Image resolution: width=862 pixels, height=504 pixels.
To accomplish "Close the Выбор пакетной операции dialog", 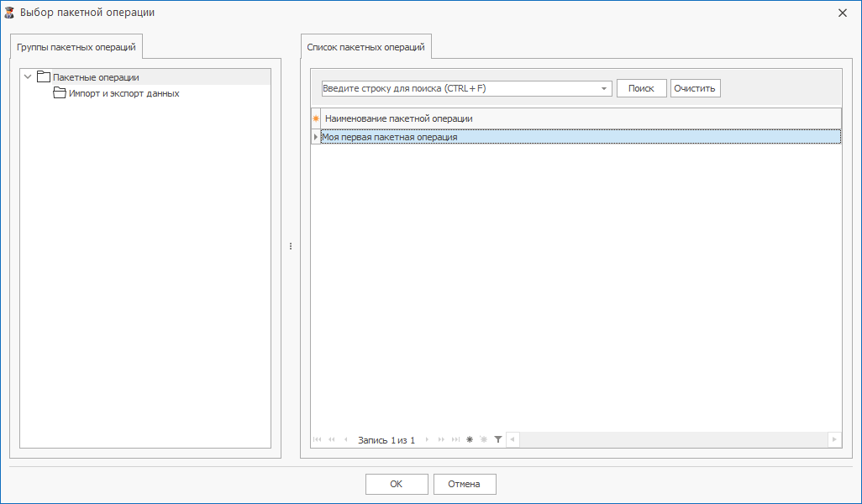I will 842,13.
